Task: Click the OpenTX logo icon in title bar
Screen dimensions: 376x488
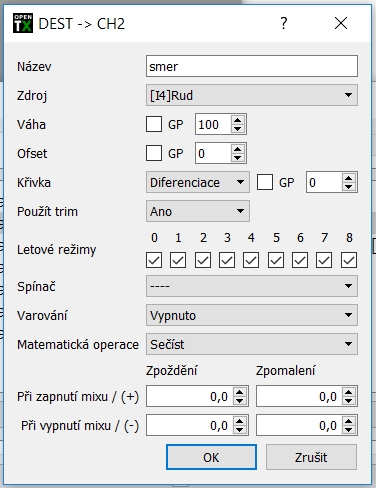Action: coord(23,23)
